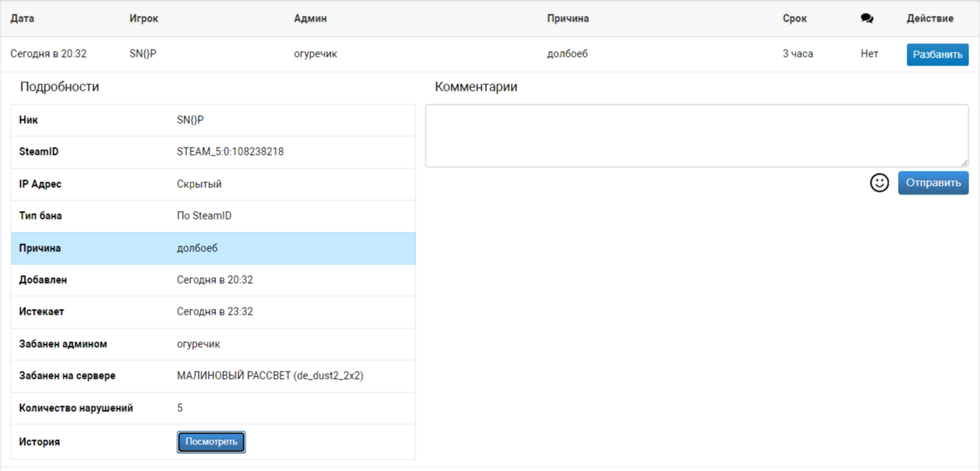Send comment with Отправить button
Screen dimensions: 980x471
932,183
